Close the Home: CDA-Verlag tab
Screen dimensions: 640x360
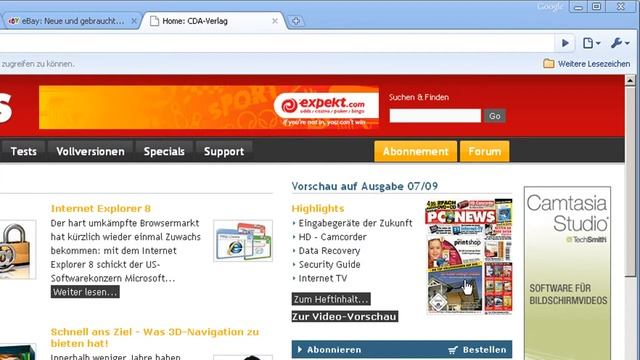[x=275, y=21]
